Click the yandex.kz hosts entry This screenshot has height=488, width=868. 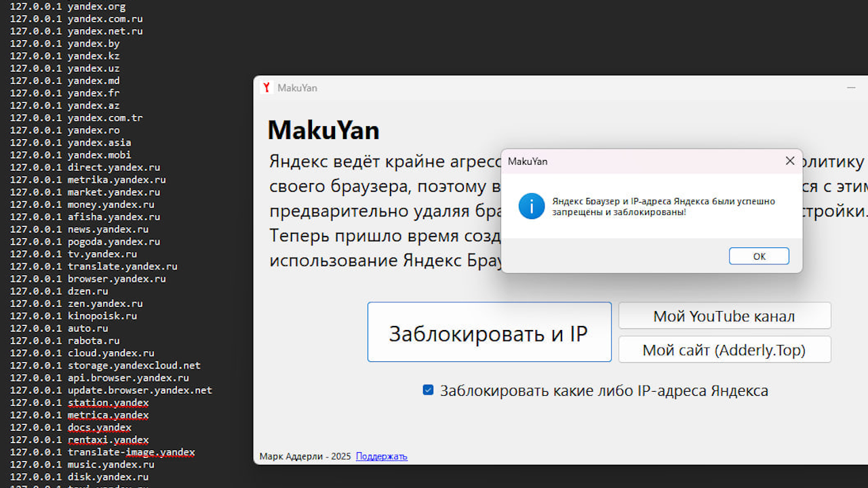(x=64, y=56)
